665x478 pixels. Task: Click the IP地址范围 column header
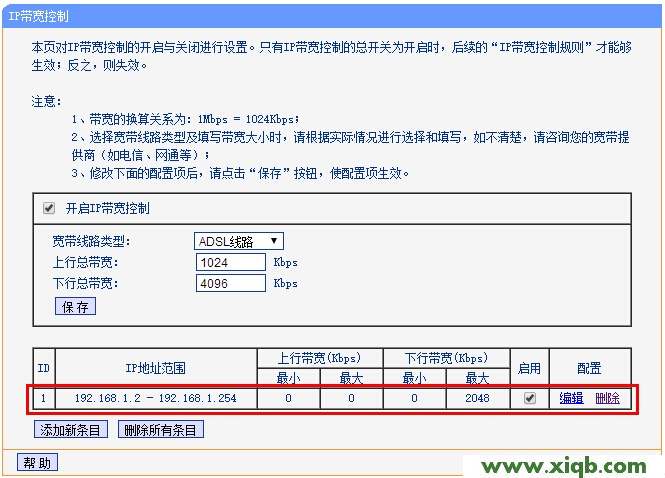pyautogui.click(x=156, y=368)
